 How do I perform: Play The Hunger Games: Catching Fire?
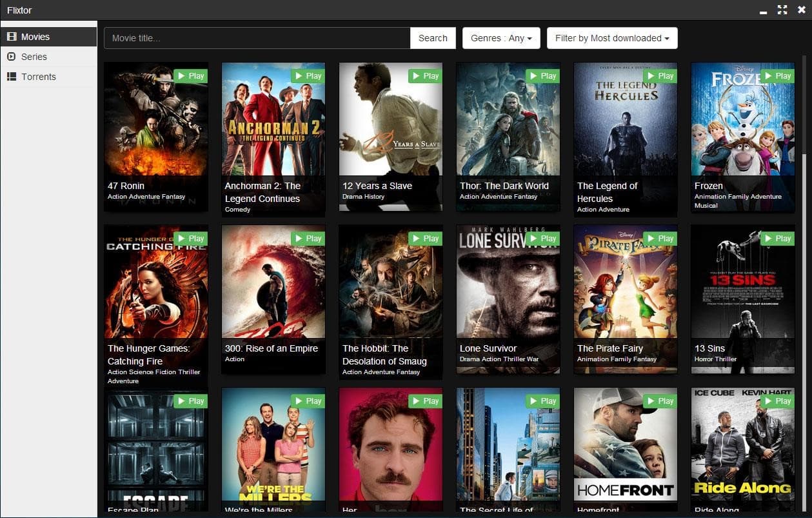click(191, 238)
